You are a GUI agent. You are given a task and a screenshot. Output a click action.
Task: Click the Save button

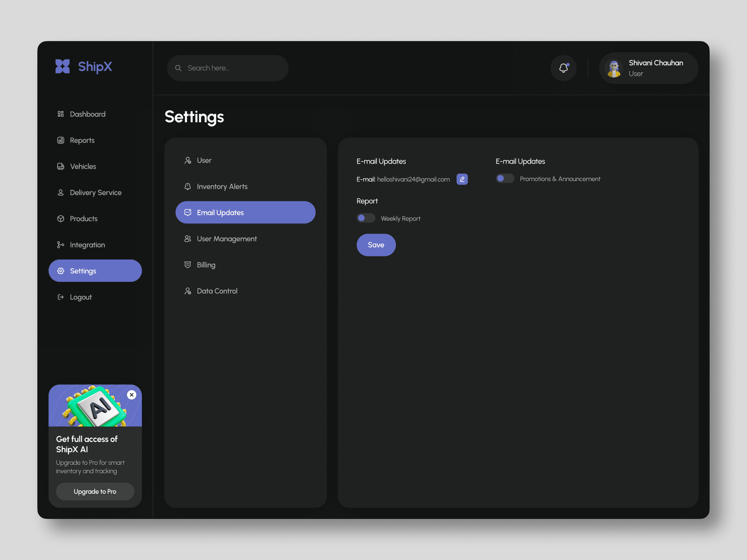point(376,245)
